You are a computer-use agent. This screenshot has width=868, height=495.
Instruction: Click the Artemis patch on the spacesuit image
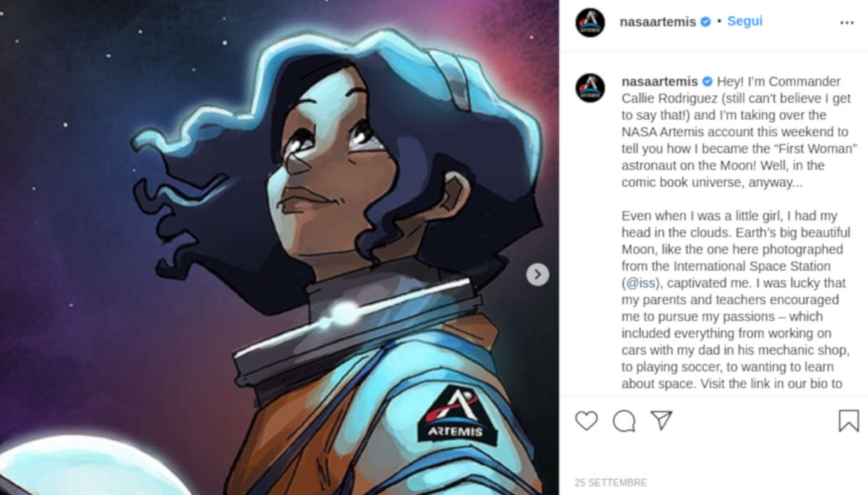tap(457, 415)
